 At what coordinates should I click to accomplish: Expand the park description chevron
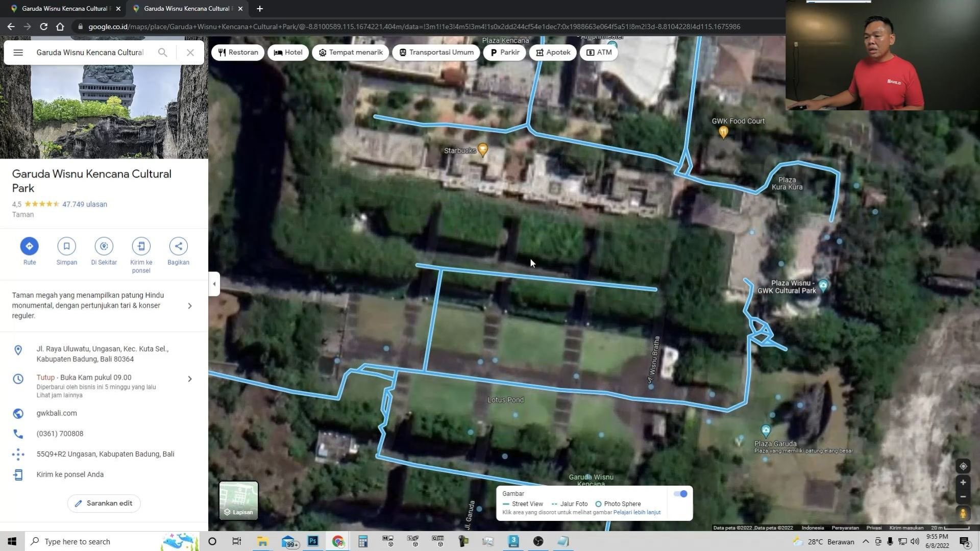point(190,306)
